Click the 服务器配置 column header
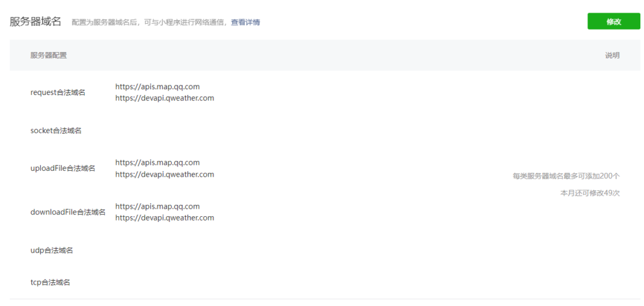644x306 pixels. point(48,55)
